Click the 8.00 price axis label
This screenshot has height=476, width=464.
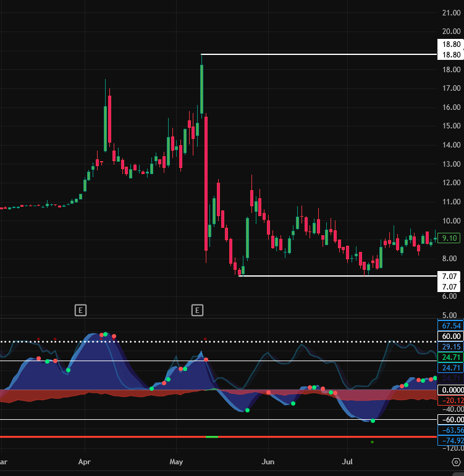(450, 259)
